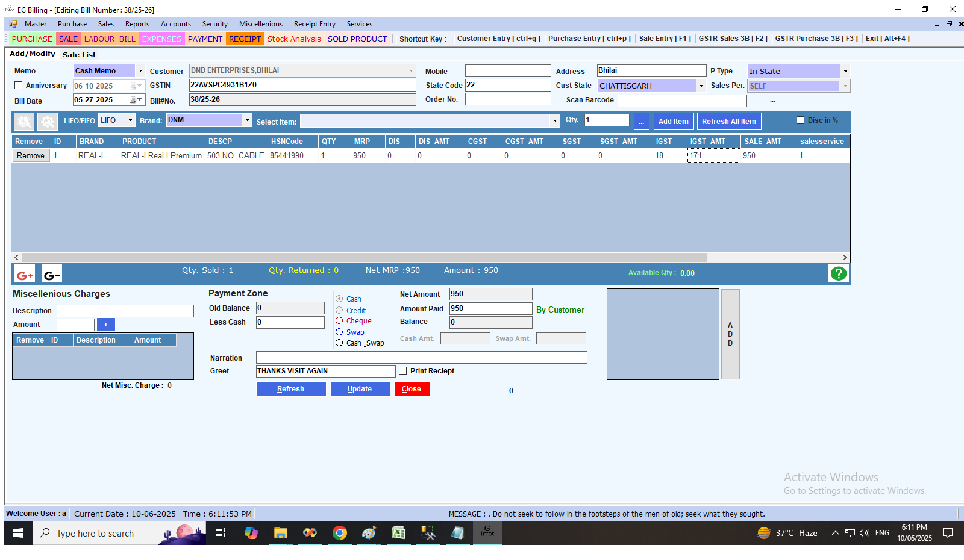This screenshot has height=560, width=964.
Task: Click the blue plus button for misc amount
Action: pyautogui.click(x=105, y=325)
